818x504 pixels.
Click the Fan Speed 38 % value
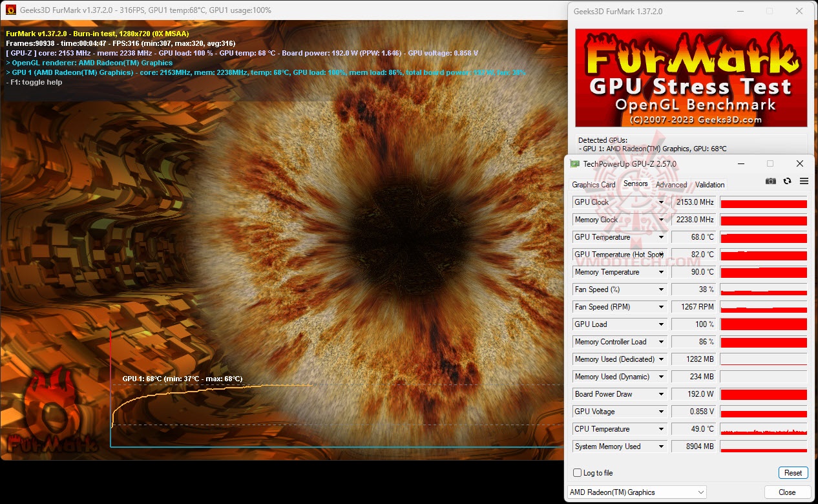click(x=693, y=289)
